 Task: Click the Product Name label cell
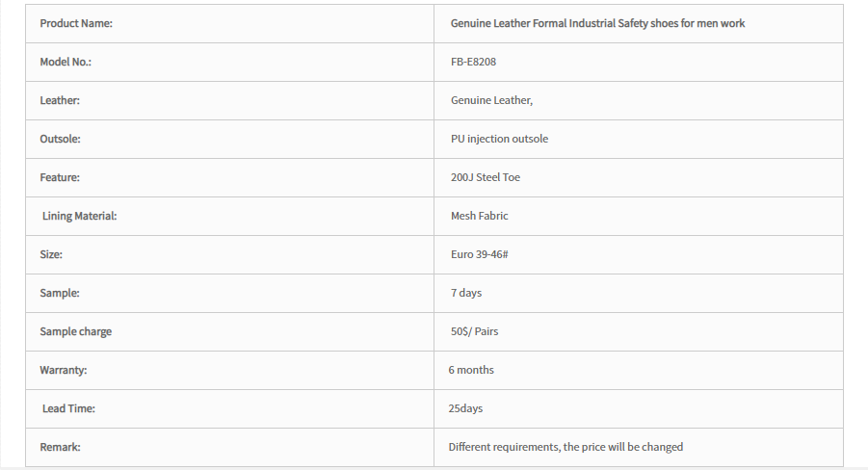point(229,23)
